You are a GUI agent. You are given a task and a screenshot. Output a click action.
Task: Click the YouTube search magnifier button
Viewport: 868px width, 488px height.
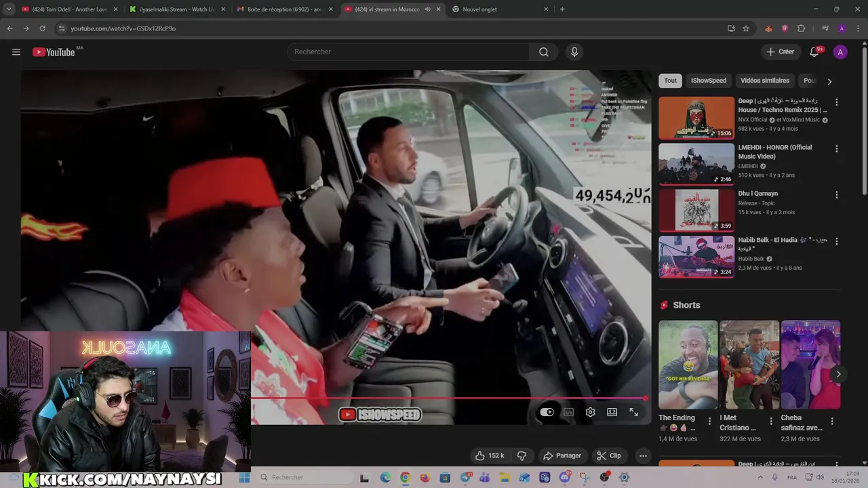click(544, 52)
